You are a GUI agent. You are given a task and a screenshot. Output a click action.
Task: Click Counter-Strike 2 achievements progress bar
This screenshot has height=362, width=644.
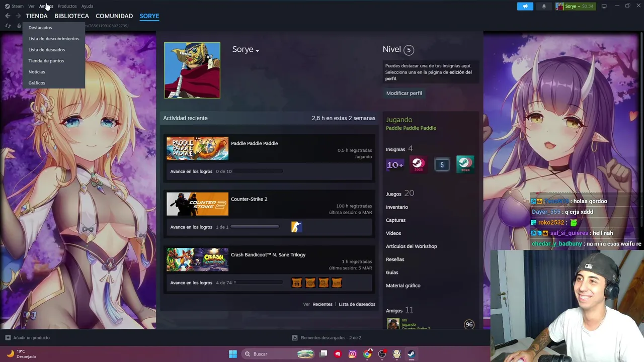click(x=255, y=227)
